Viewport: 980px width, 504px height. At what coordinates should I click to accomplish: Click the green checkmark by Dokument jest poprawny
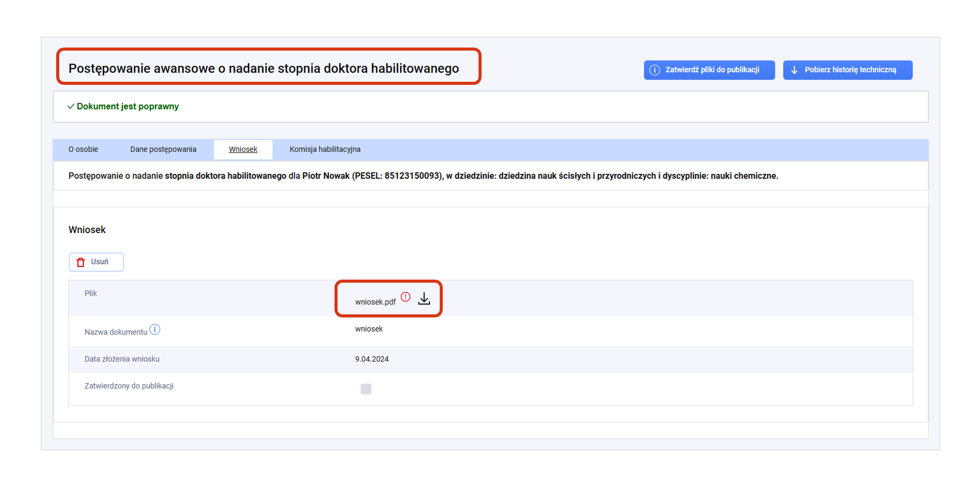click(x=70, y=106)
